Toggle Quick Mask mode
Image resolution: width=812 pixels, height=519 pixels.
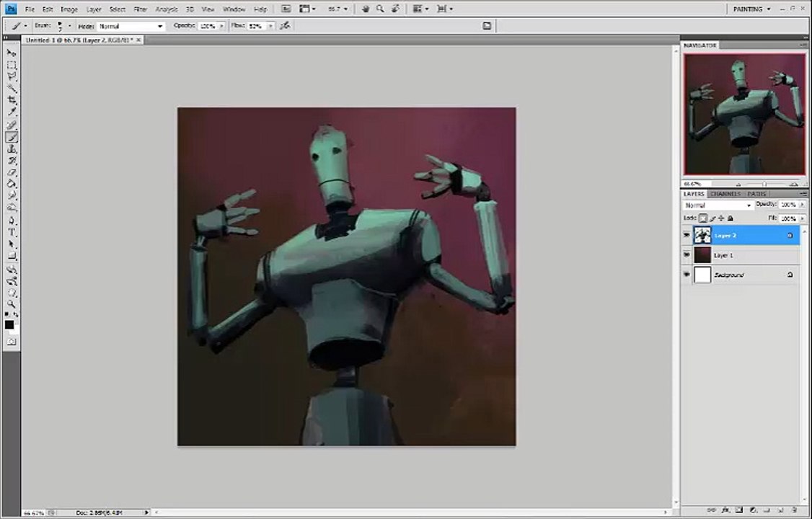12,342
